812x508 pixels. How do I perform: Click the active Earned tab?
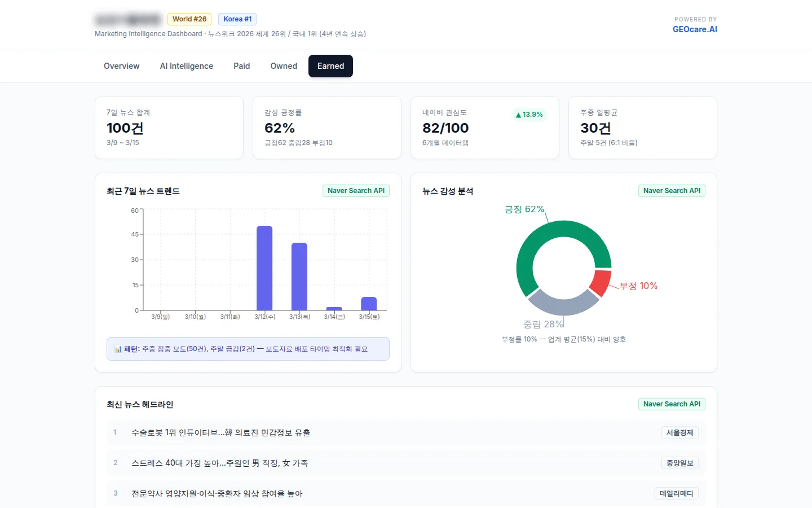pos(330,66)
